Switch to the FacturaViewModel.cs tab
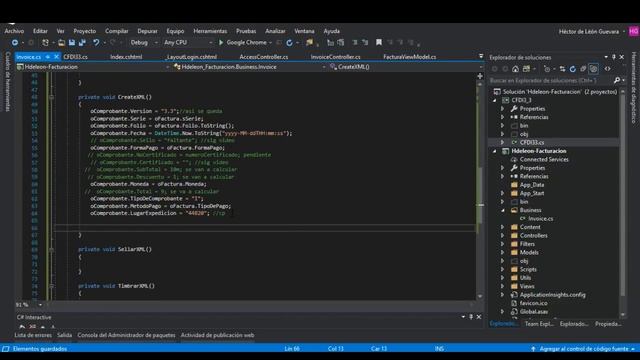Viewport: 640px width, 360px height. 409,57
